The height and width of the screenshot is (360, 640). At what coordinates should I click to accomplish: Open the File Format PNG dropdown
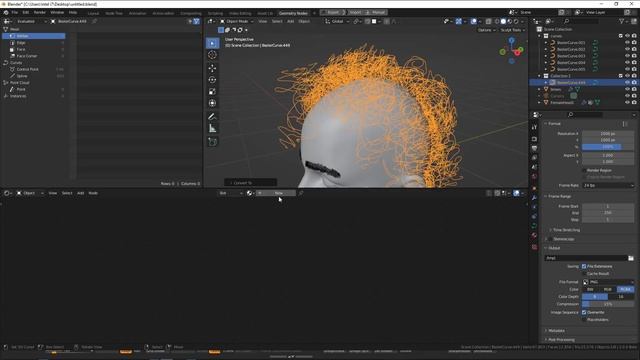coord(608,282)
